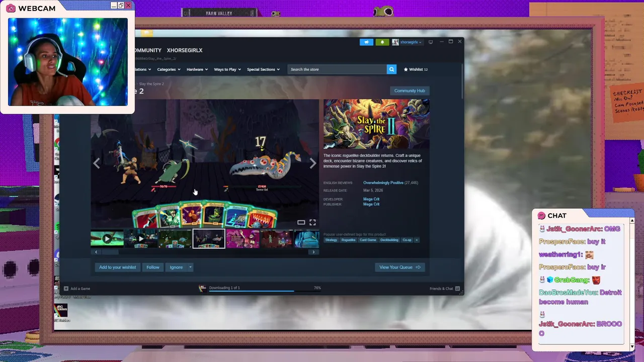Click the downloading game icon in status bar
Viewport: 644px width, 362px height.
pos(202,288)
